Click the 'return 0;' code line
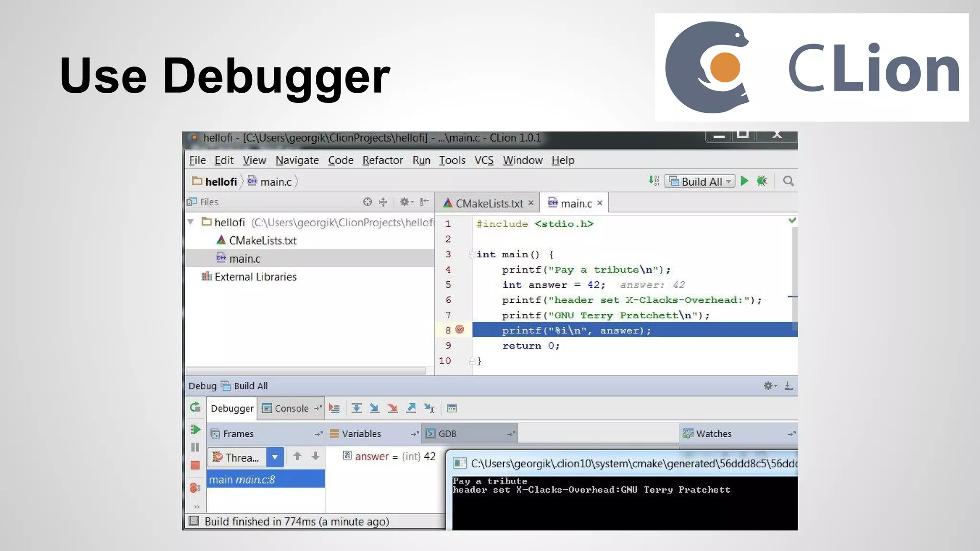980x551 pixels. 531,345
